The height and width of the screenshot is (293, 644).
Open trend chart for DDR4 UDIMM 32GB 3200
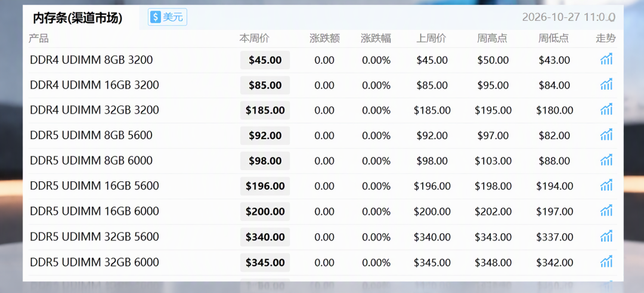coord(606,110)
